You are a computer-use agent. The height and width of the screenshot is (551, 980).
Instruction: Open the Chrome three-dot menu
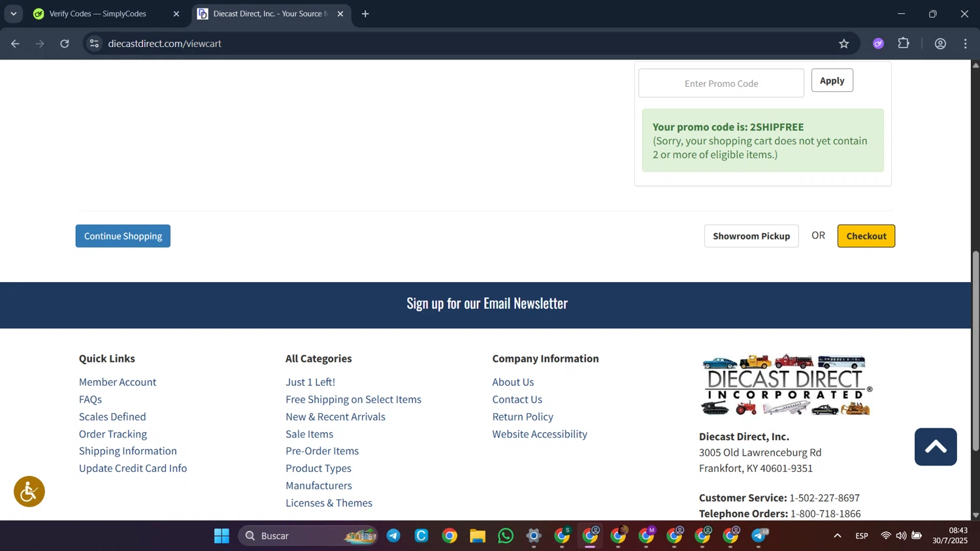coord(966,44)
